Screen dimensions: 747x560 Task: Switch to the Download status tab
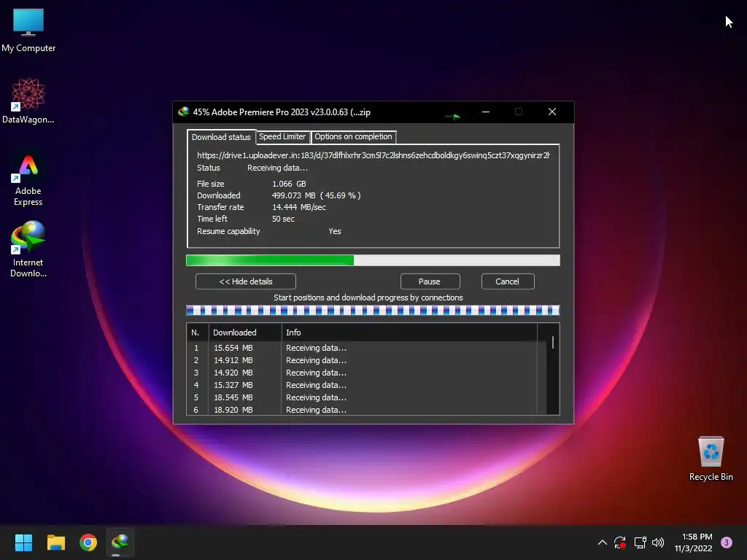[221, 137]
